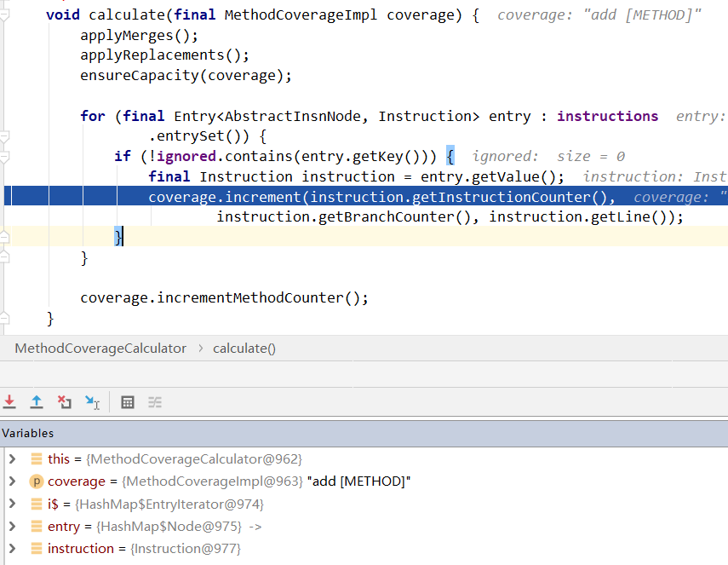Screen dimensions: 728x565
Task: Click the Drop Frame icon
Action: click(65, 401)
